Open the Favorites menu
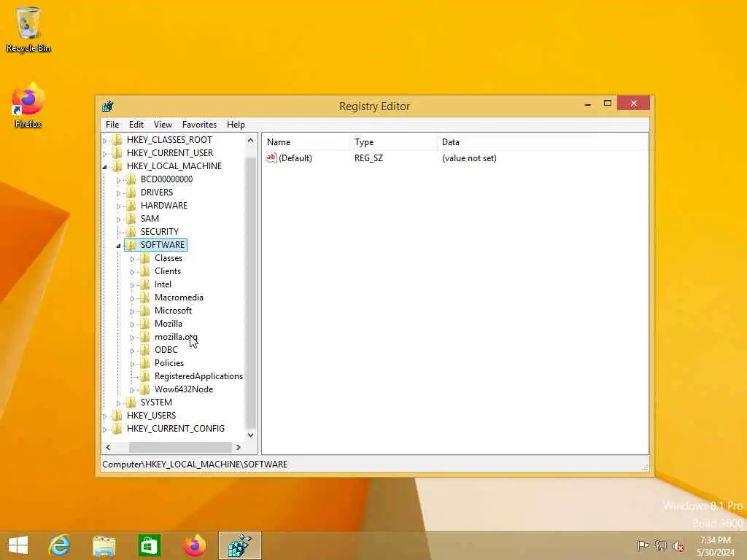Screen dimensions: 747x560 (199, 125)
